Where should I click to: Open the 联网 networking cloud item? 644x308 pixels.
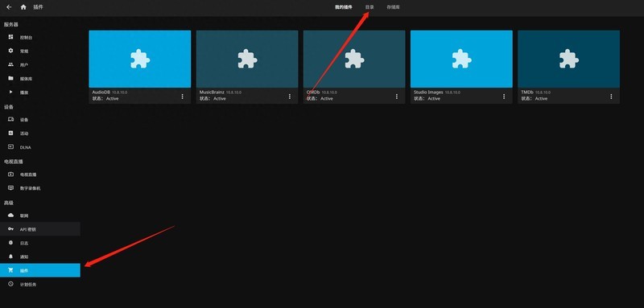(x=40, y=216)
